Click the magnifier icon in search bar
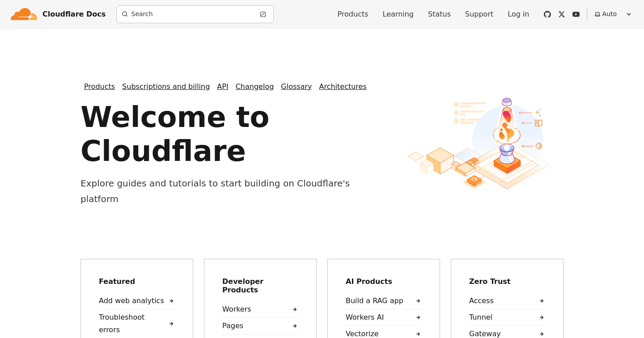644x338 pixels. pyautogui.click(x=125, y=14)
